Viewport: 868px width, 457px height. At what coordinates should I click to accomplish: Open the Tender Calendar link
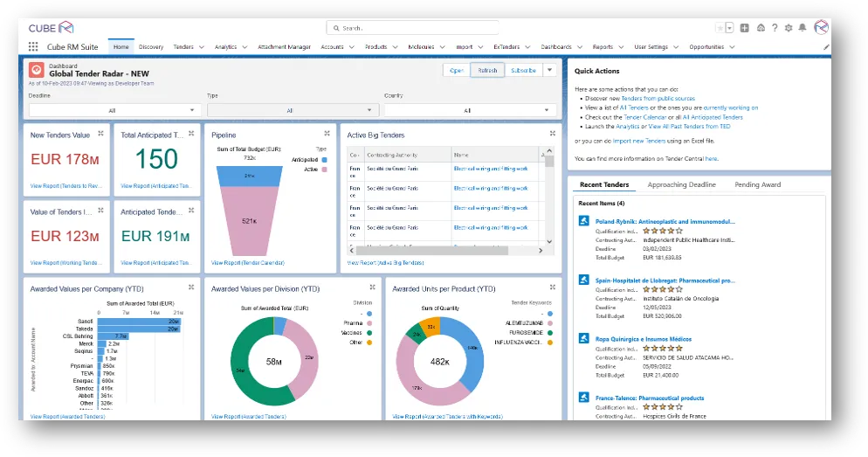(644, 117)
